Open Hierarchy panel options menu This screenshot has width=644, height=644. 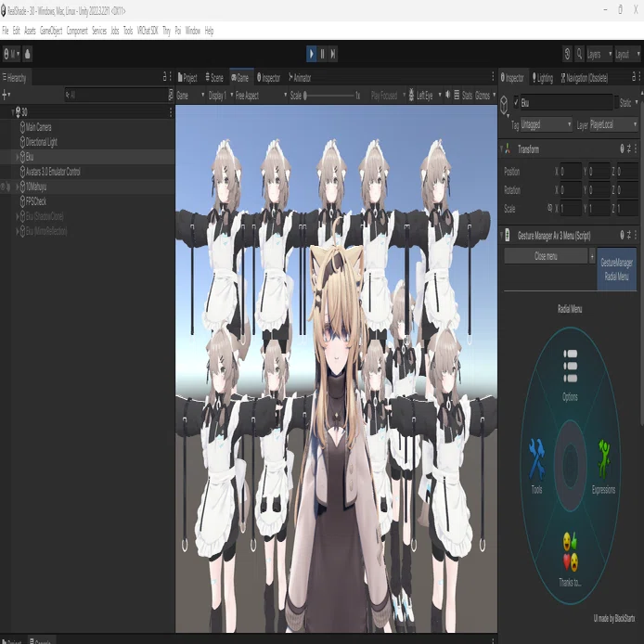click(171, 76)
